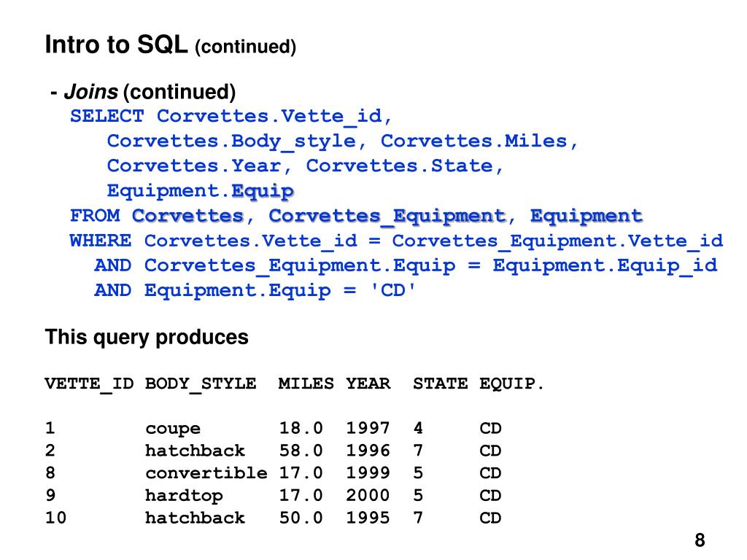Screen dimensions: 747x560
Task: Click the STATE column header
Action: [x=440, y=384]
